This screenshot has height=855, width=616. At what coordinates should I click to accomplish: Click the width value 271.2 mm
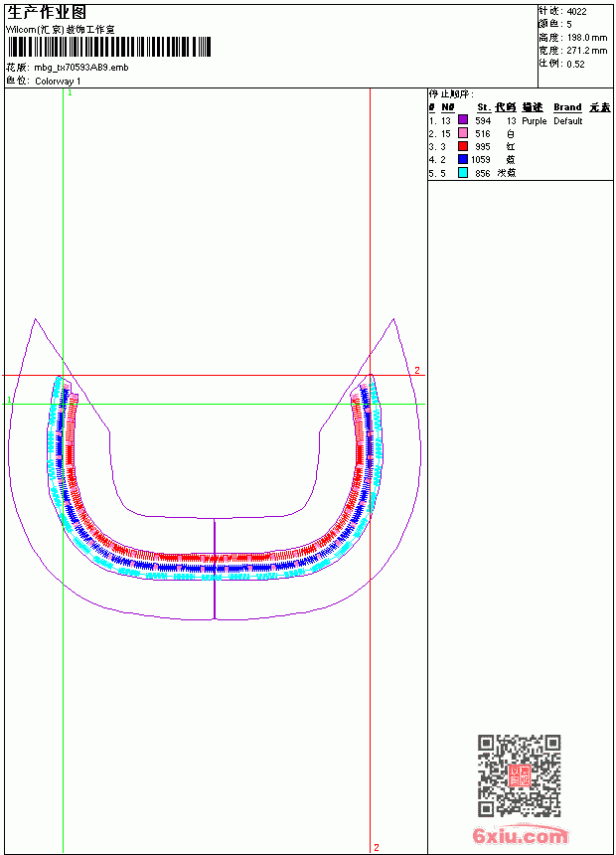(586, 51)
